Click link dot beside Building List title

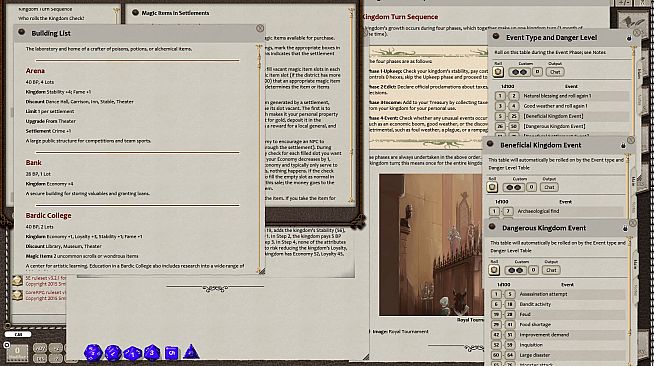(22, 32)
